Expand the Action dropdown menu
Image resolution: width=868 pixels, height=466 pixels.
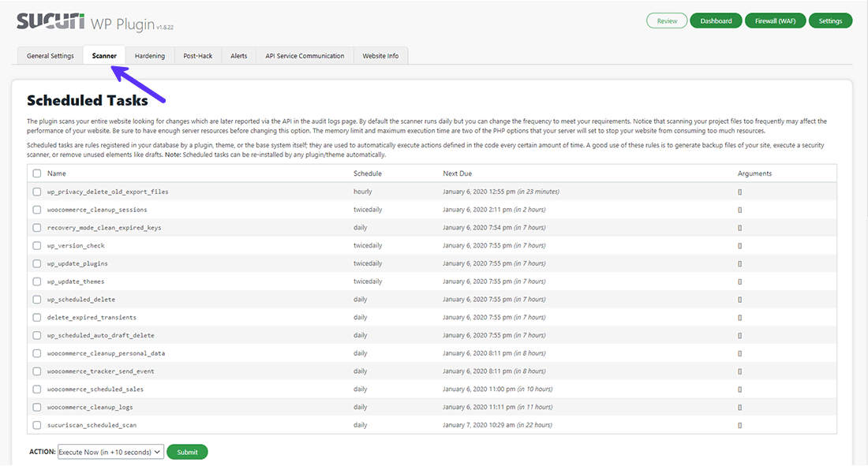110,452
